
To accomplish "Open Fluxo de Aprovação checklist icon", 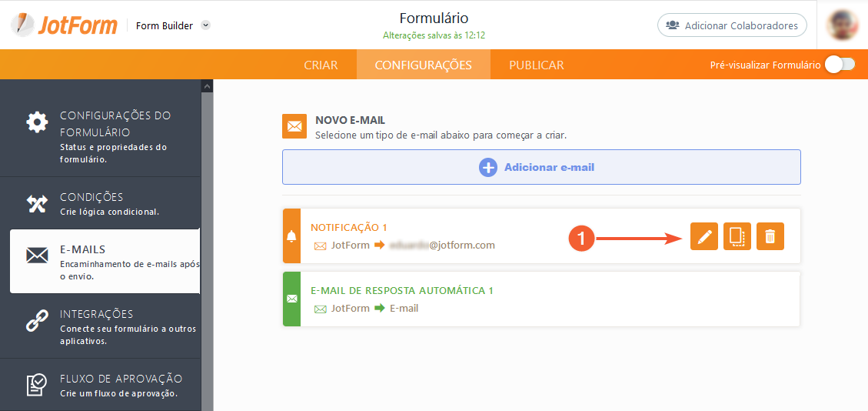I will [37, 386].
